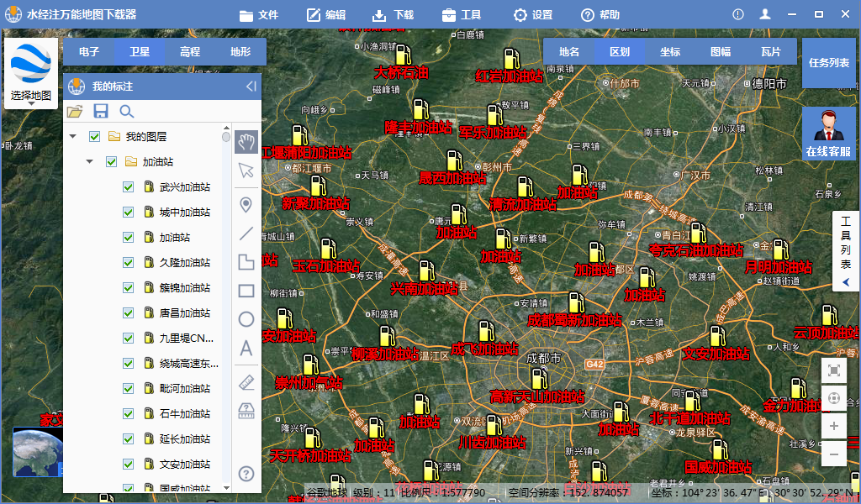
Task: Open the toolbar help icon
Action: click(x=246, y=473)
